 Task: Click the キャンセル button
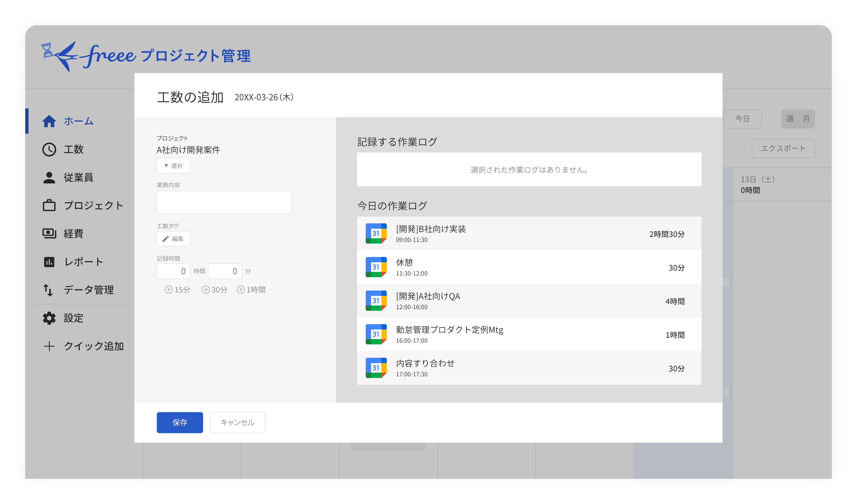(x=237, y=422)
